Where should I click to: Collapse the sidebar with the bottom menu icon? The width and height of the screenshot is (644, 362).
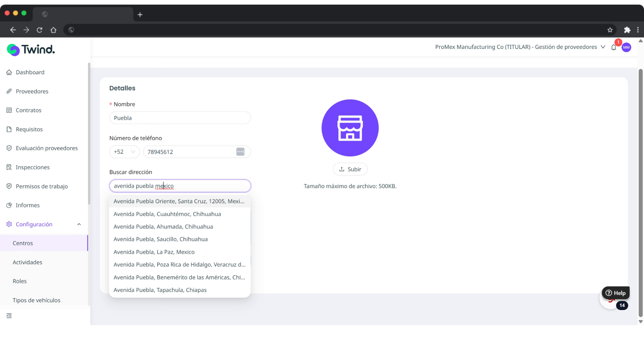point(9,316)
